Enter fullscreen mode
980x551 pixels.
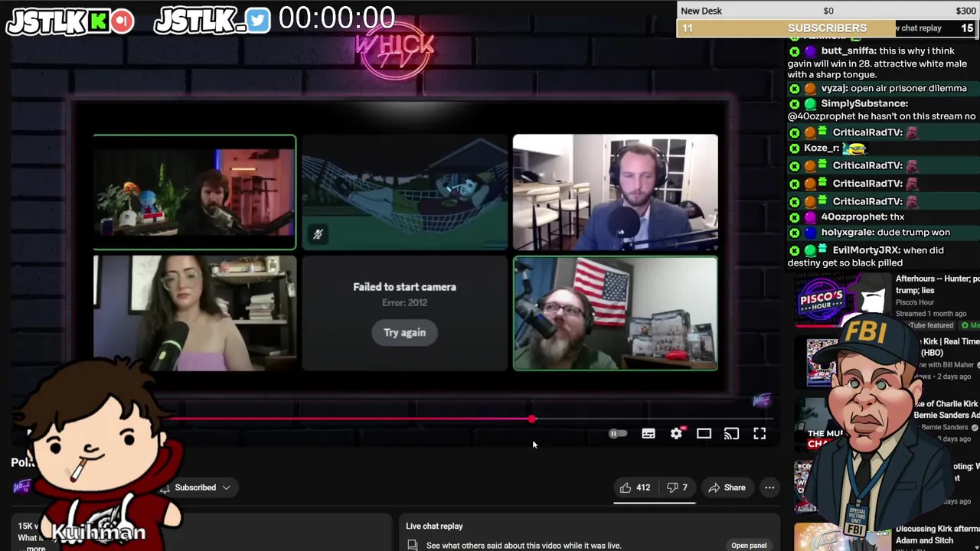(x=759, y=434)
